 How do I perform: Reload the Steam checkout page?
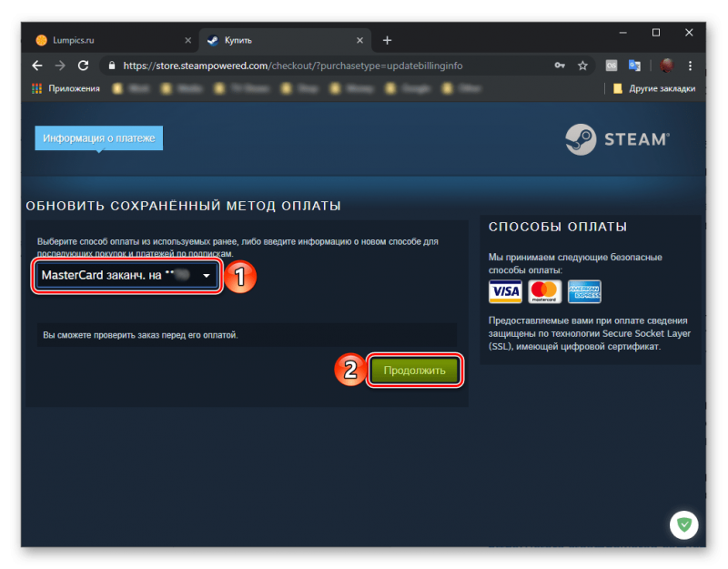[83, 66]
